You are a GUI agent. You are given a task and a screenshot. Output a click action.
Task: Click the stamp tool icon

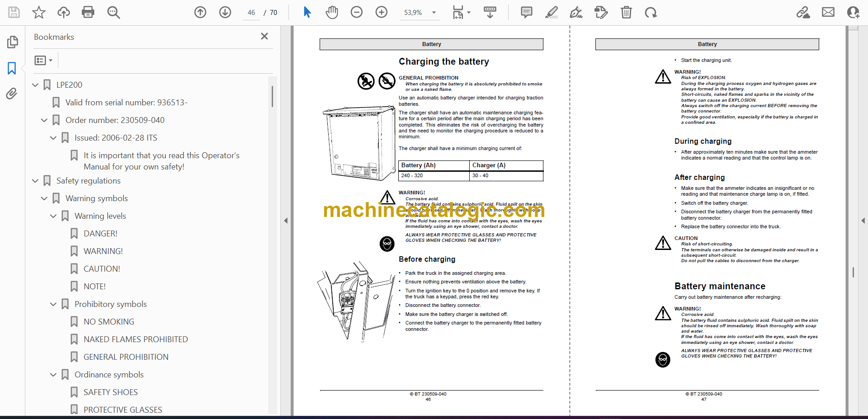601,12
